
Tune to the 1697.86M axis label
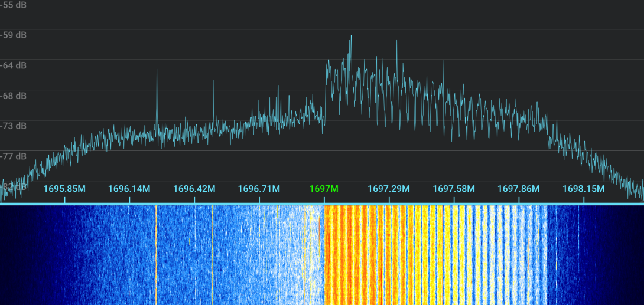(x=519, y=189)
